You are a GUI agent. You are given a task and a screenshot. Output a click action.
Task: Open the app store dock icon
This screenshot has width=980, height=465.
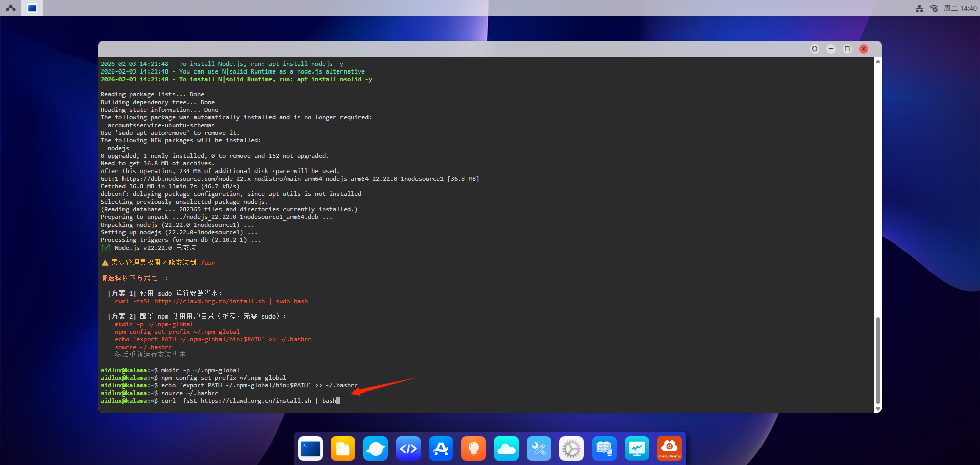coord(441,449)
